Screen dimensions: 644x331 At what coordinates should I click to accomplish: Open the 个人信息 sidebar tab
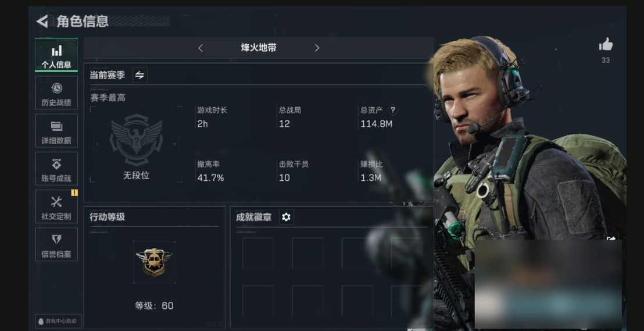point(56,55)
